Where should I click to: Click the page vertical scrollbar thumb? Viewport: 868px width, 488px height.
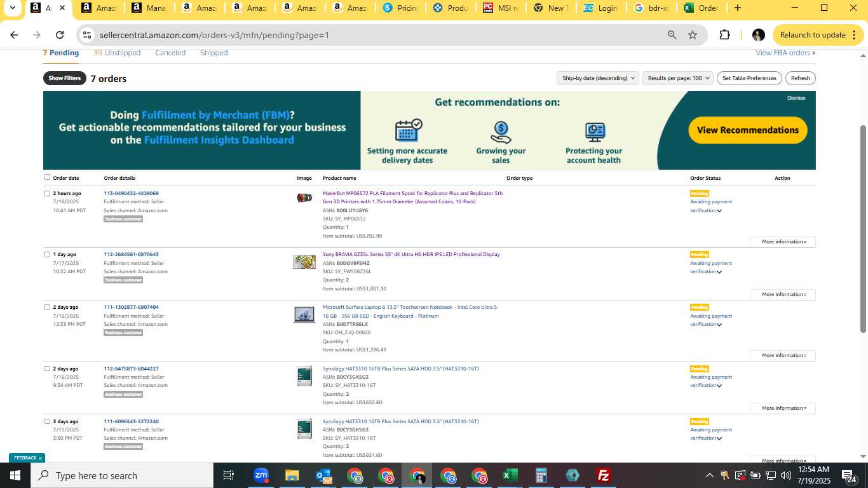coord(863,229)
